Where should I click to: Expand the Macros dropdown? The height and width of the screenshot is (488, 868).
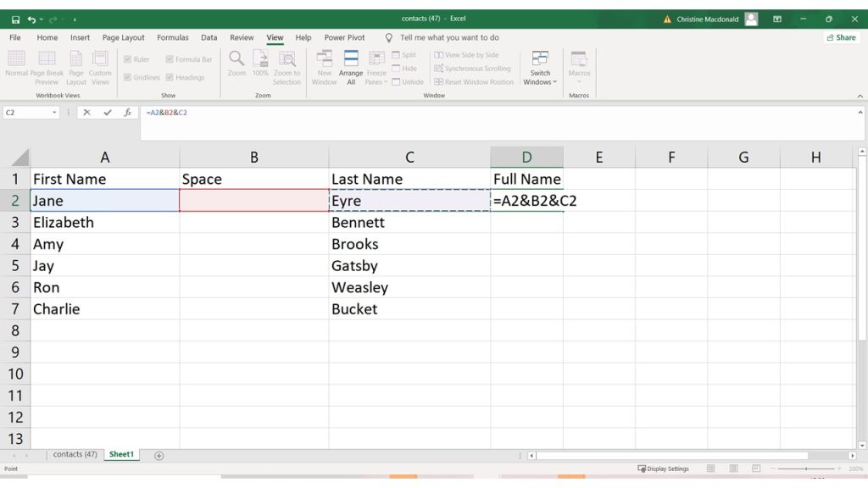579,82
